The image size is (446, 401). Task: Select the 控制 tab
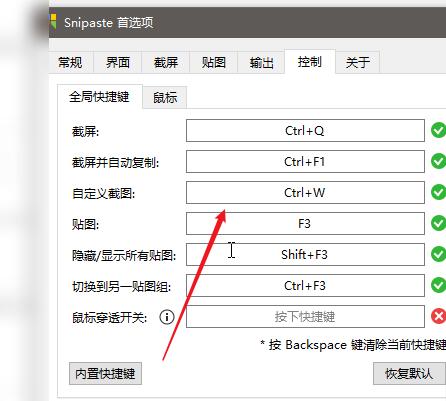coord(310,62)
